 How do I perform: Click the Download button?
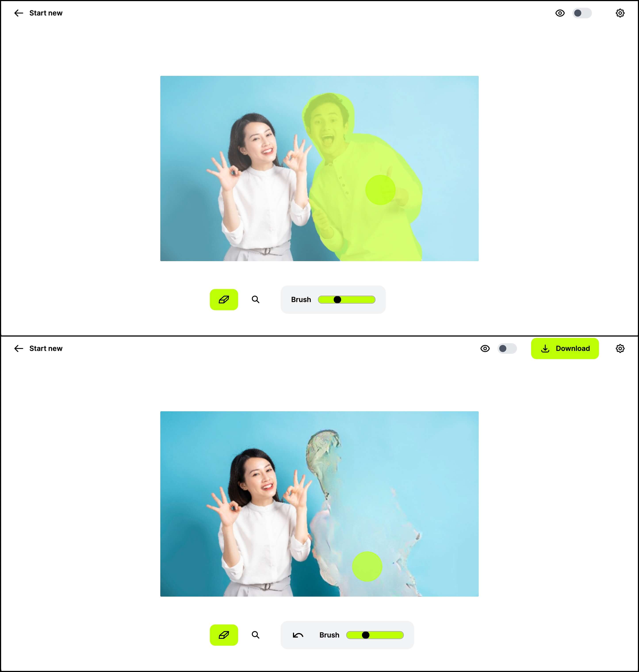point(565,348)
